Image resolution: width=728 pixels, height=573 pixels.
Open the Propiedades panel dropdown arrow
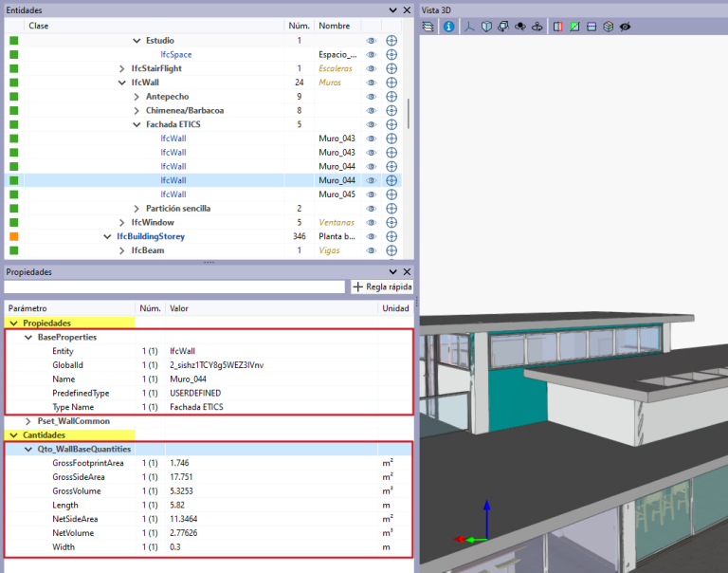392,272
